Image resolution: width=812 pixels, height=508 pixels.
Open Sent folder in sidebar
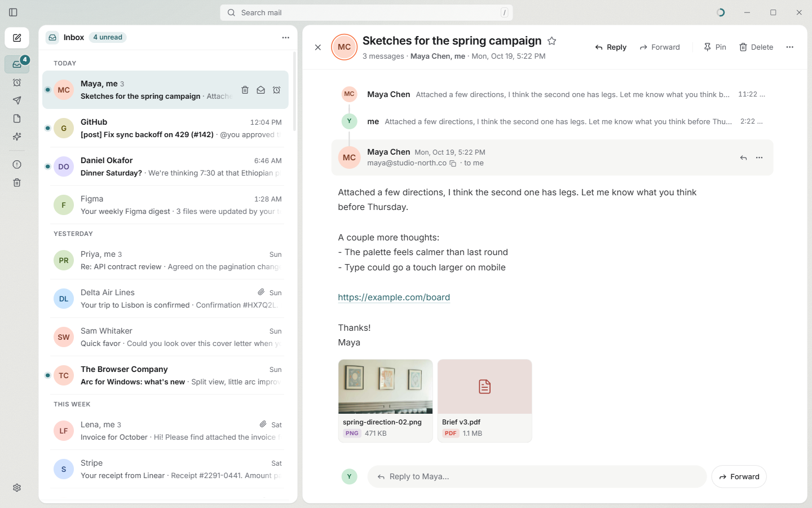(17, 100)
